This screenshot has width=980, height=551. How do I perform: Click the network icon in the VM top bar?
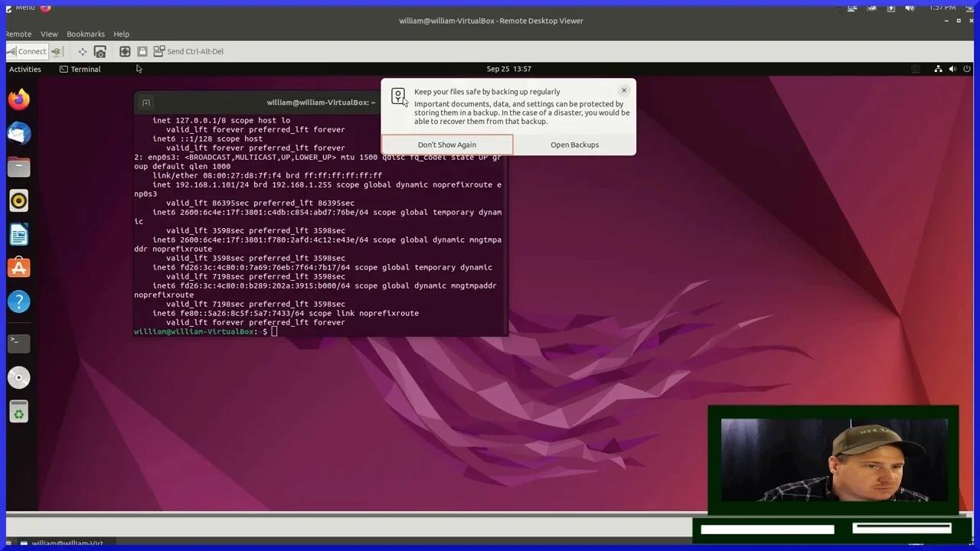point(938,69)
